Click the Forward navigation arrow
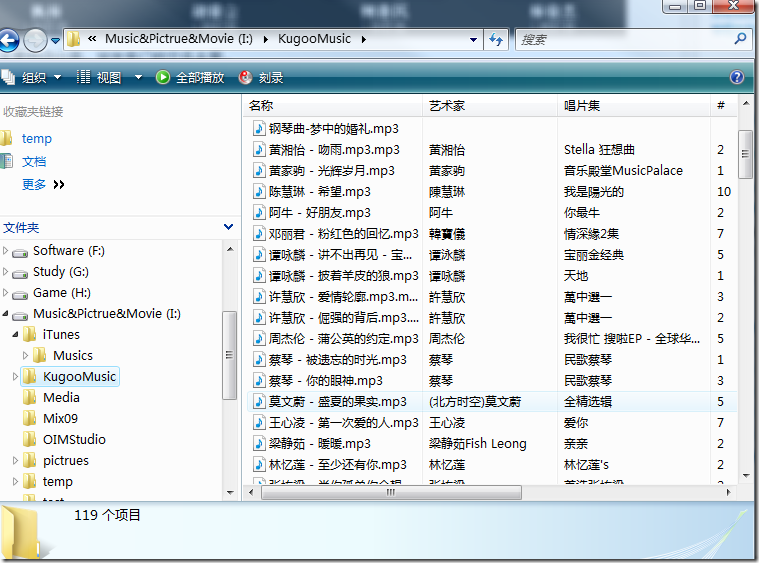The height and width of the screenshot is (563, 759). 35,40
